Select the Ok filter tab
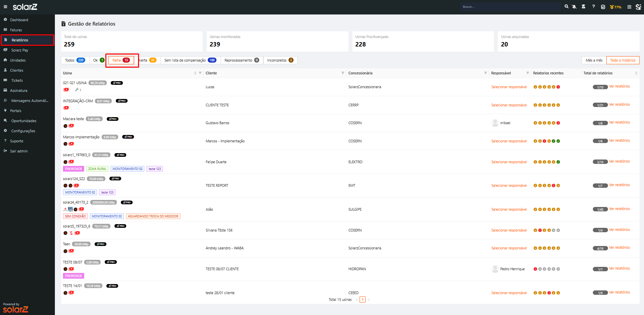The image size is (644, 315). point(99,60)
